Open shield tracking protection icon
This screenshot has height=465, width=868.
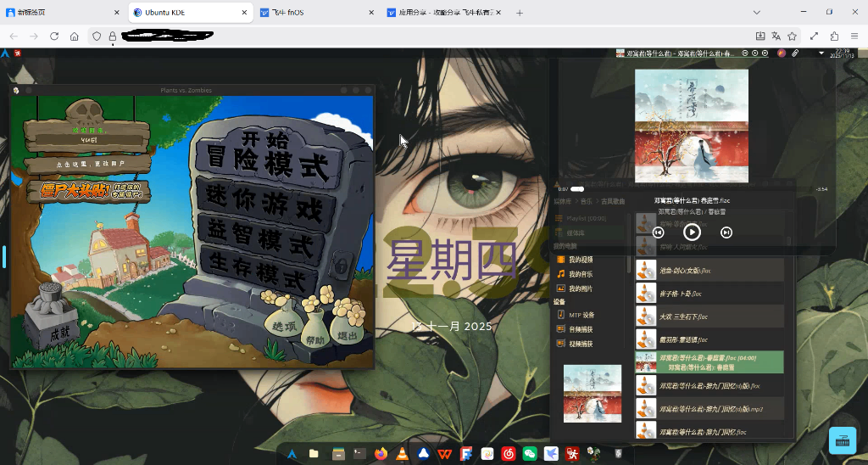point(97,36)
